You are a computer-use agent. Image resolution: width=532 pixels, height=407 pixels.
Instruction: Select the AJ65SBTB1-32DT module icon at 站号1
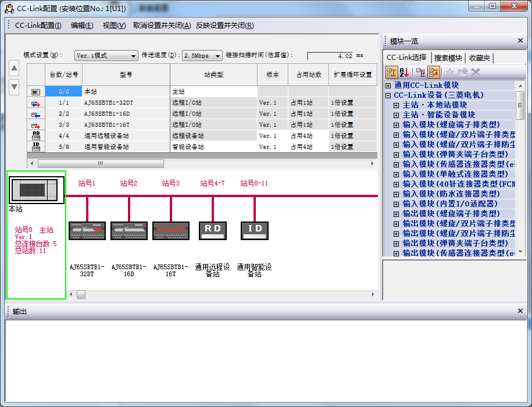87,230
